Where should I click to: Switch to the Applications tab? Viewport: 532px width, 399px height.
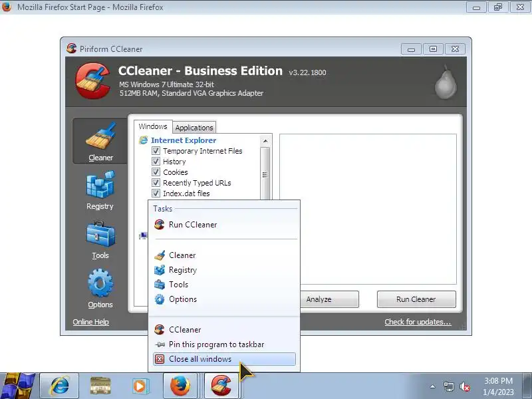(x=194, y=128)
